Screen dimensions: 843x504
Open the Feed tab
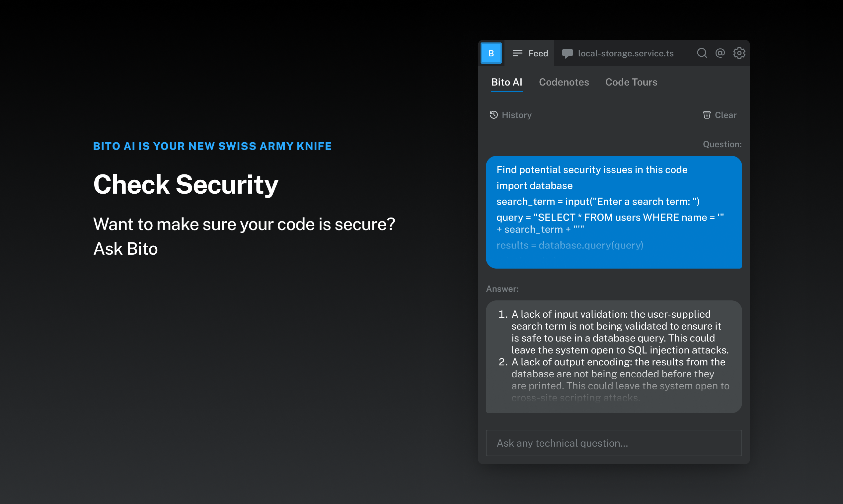click(530, 53)
